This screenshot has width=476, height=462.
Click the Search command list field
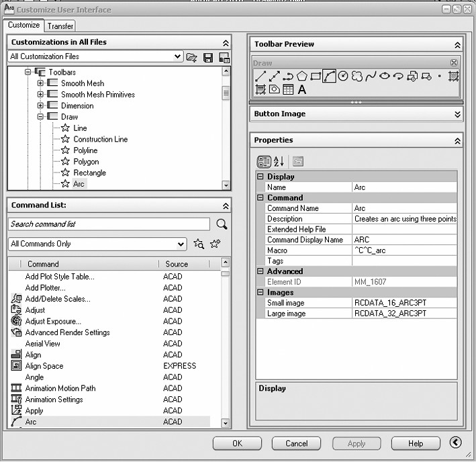(x=109, y=224)
